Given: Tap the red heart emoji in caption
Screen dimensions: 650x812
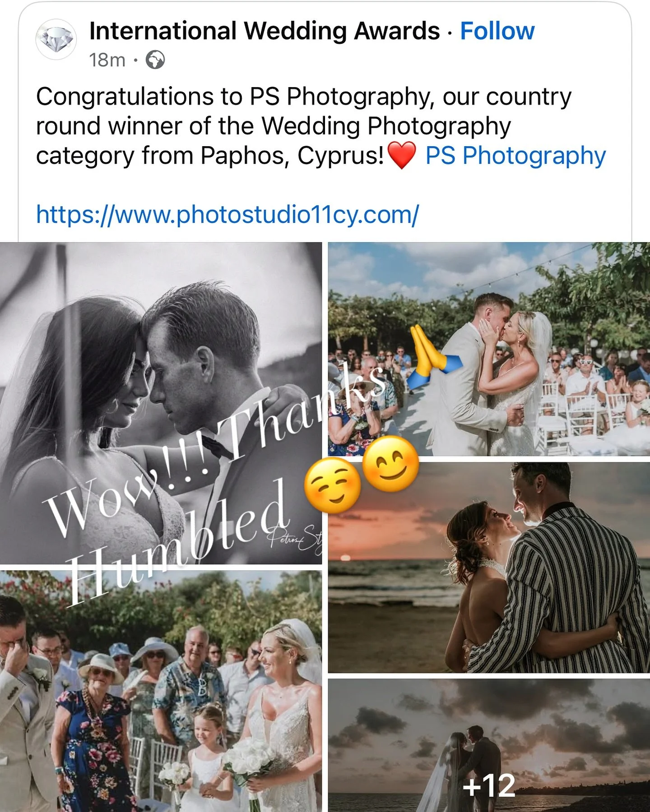Looking at the screenshot, I should pos(402,155).
